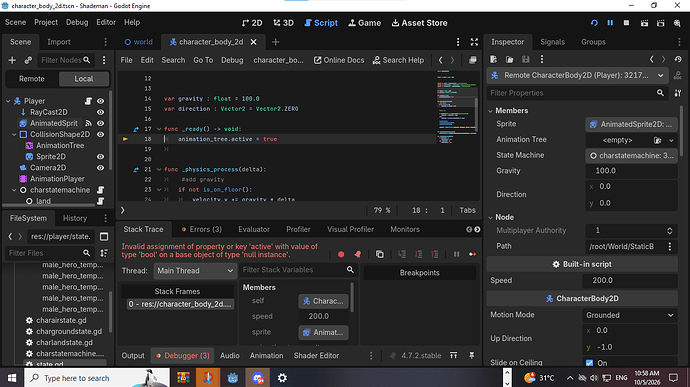
Task: Click the search icon in Filter Stack Variables
Action: tap(350, 269)
